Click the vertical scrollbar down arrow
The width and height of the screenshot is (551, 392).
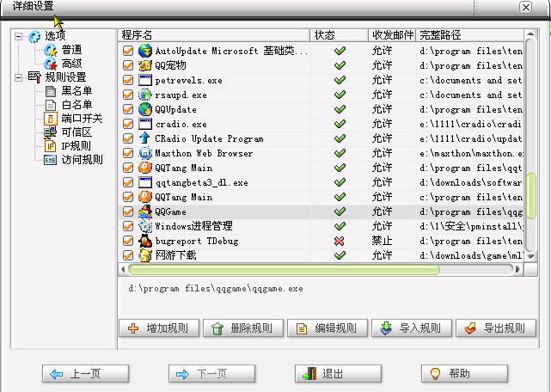530,257
